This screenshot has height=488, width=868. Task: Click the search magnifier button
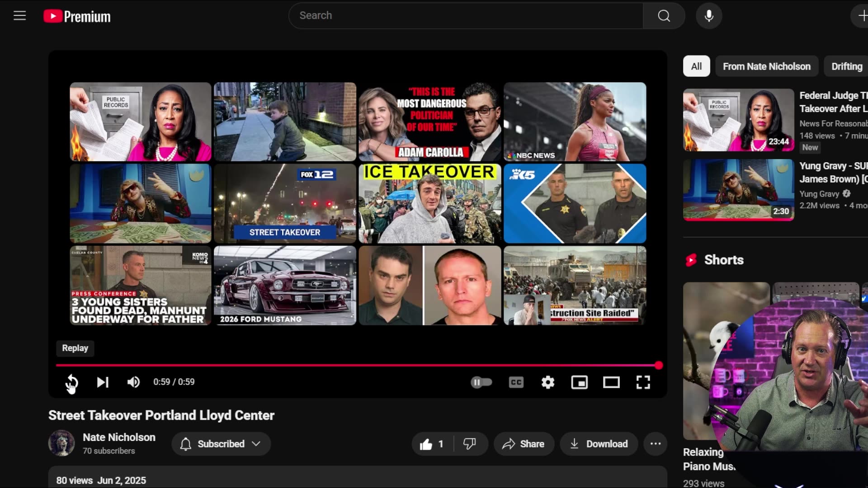click(x=664, y=16)
